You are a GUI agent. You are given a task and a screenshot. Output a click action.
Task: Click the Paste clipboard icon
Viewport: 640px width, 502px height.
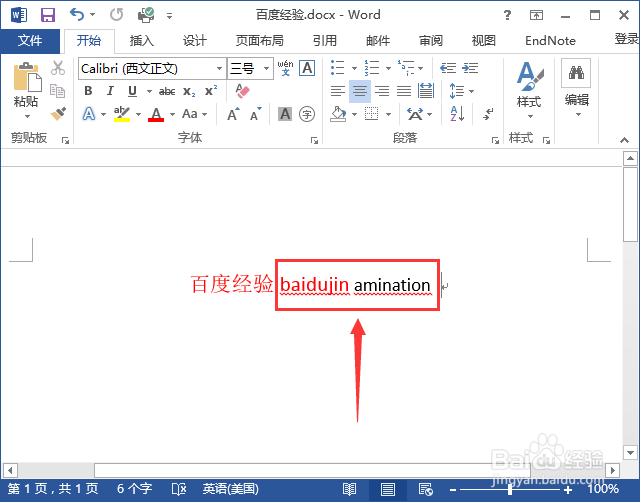(27, 77)
